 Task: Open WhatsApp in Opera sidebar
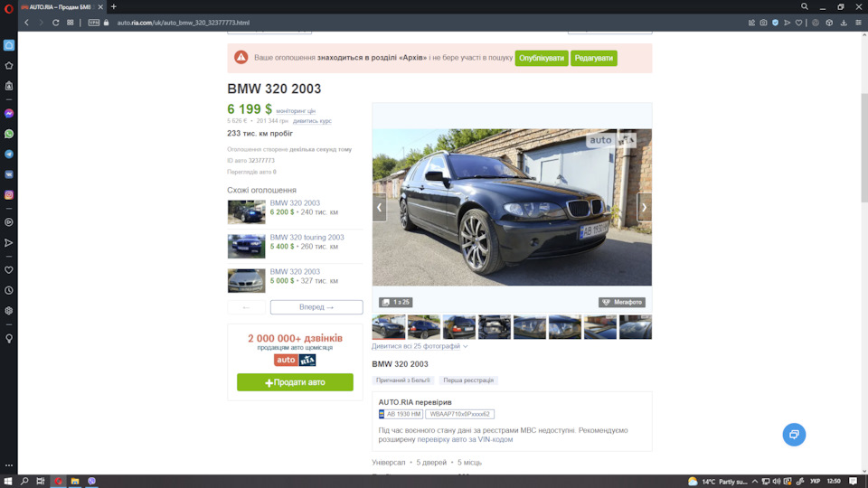click(9, 134)
